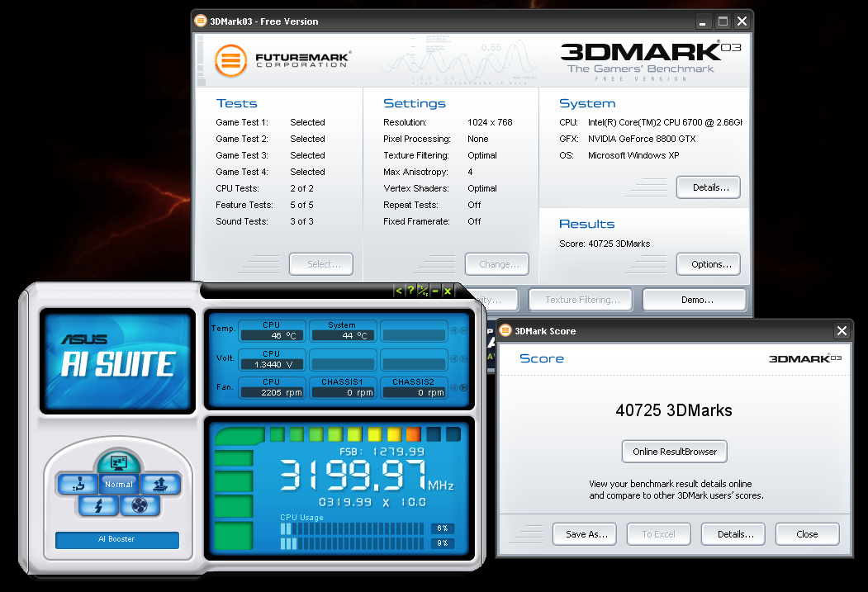Click previous-page arrow on the Temp. row
The height and width of the screenshot is (592, 868).
[x=454, y=331]
